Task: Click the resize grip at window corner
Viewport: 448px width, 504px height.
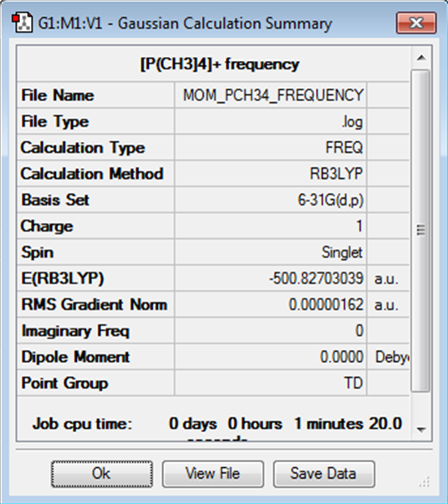Action: [425, 482]
